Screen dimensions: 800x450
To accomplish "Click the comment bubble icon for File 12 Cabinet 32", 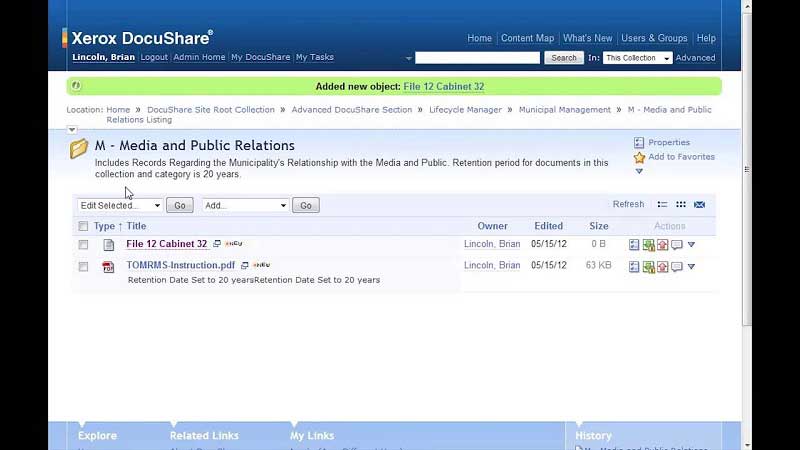I will coord(677,245).
